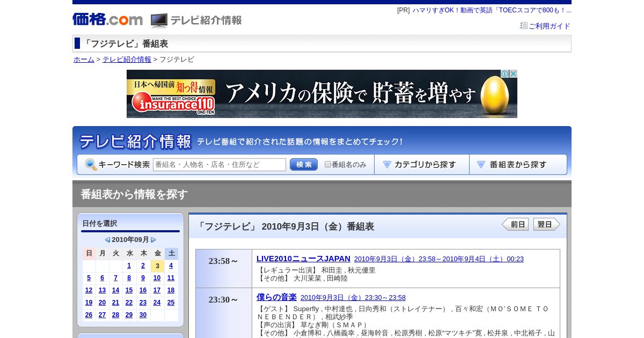Open the 僕らの音楽 program link
The image size is (644, 338).
tap(276, 297)
